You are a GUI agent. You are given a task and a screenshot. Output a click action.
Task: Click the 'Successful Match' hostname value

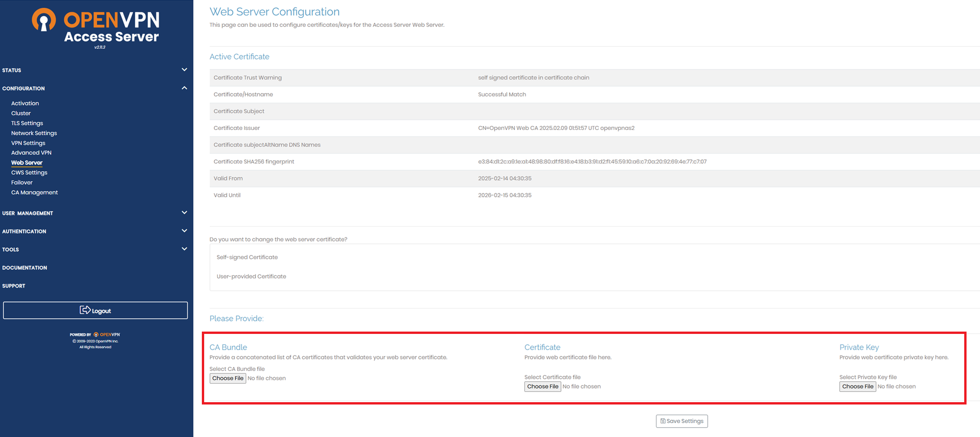[x=502, y=94]
